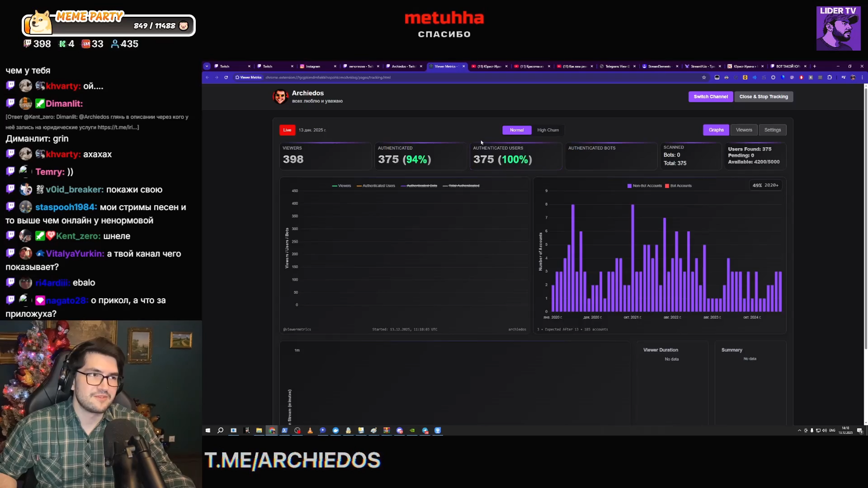Viewport: 868px width, 488px height.
Task: Open the browser three-dot menu
Action: pyautogui.click(x=862, y=77)
